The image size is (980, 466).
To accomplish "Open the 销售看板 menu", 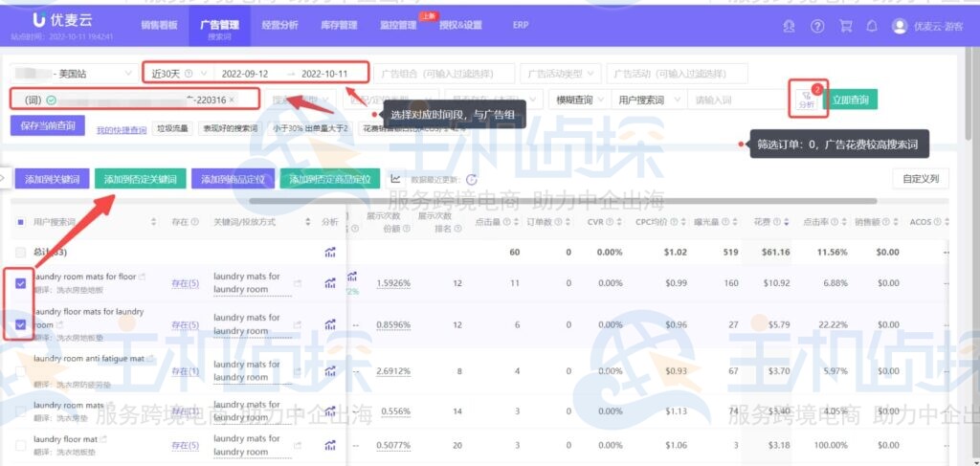I will tap(159, 26).
